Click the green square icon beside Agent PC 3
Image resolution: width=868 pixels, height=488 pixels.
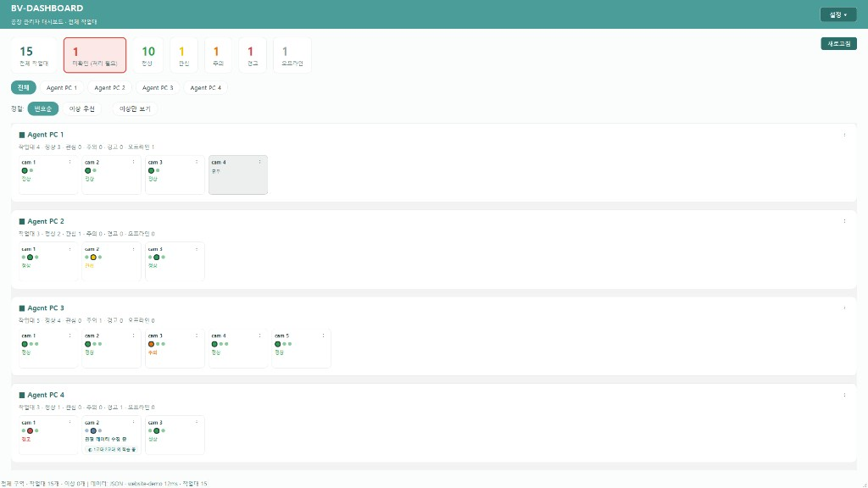tap(22, 308)
